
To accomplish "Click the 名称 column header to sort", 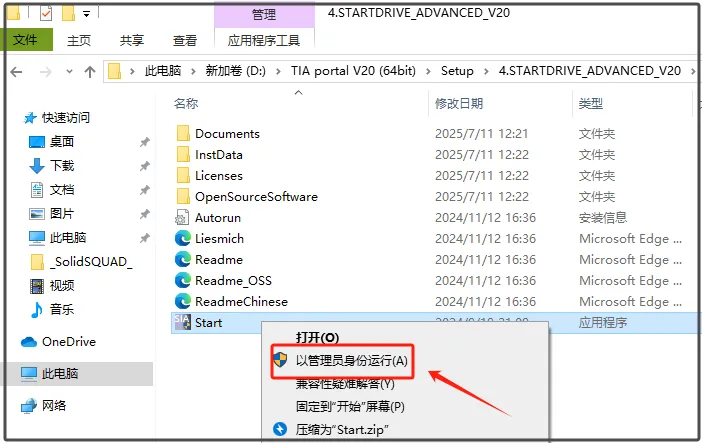I will 186,103.
